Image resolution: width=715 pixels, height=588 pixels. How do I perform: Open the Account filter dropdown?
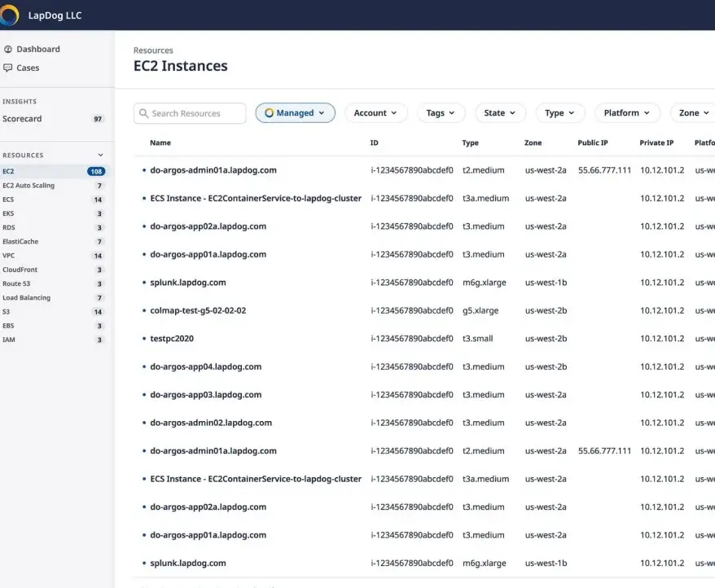375,112
